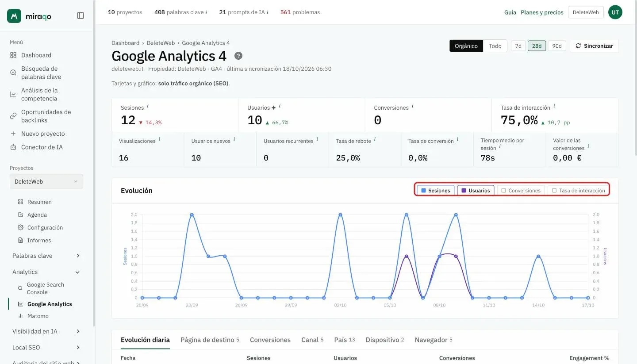Switch to the País tab
Viewport: 637px width, 364px height.
[345, 340]
